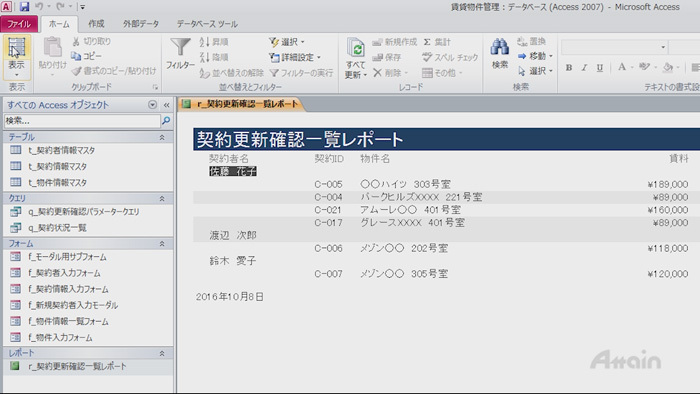Click the 検索 binoculars icon
Image resolution: width=700 pixels, height=394 pixels.
coord(500,47)
